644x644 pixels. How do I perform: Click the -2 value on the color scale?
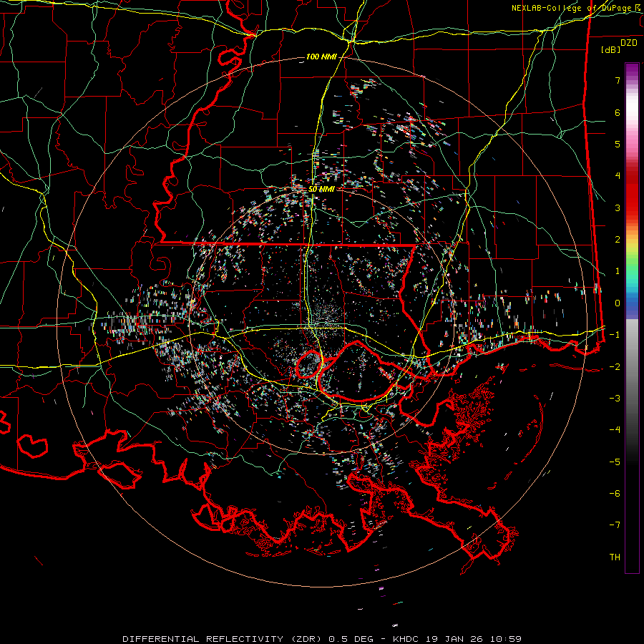tap(615, 366)
